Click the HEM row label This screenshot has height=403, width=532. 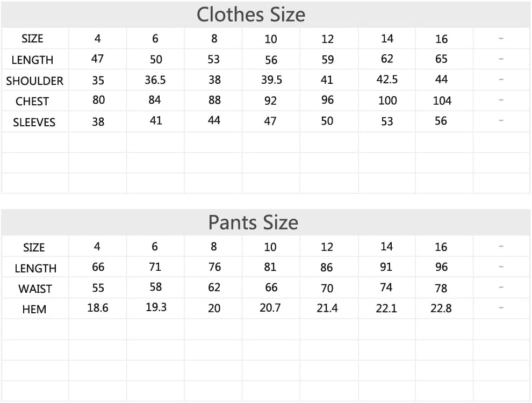click(34, 309)
